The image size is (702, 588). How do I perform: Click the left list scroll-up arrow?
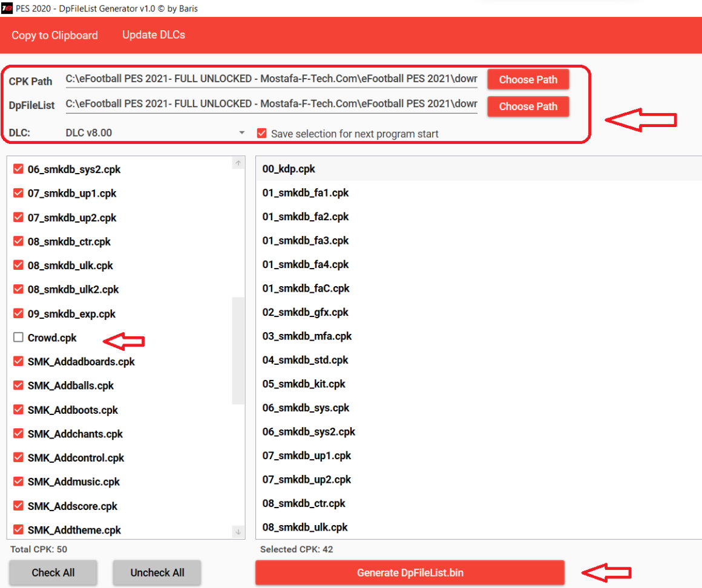click(x=238, y=163)
